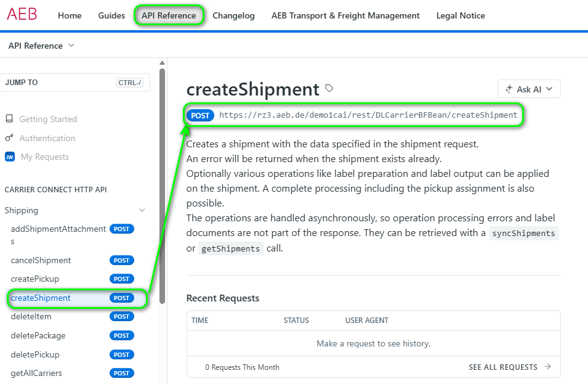This screenshot has height=384, width=588.
Task: Click the Recent Requests heading
Action: (x=223, y=298)
